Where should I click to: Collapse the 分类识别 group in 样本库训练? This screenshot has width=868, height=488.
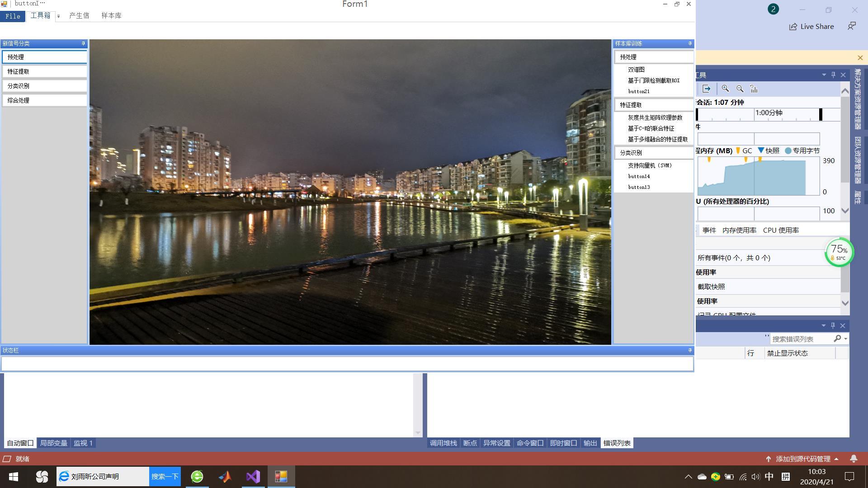tap(654, 153)
